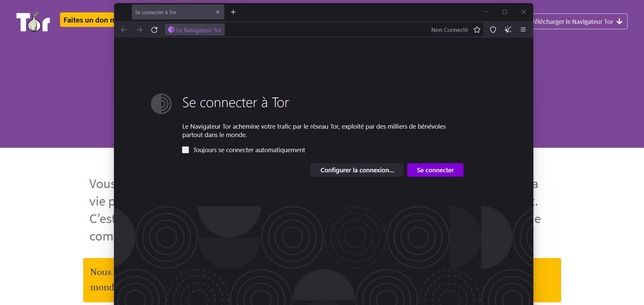Reload the page with refresh icon
This screenshot has width=644, height=305.
pyautogui.click(x=154, y=30)
